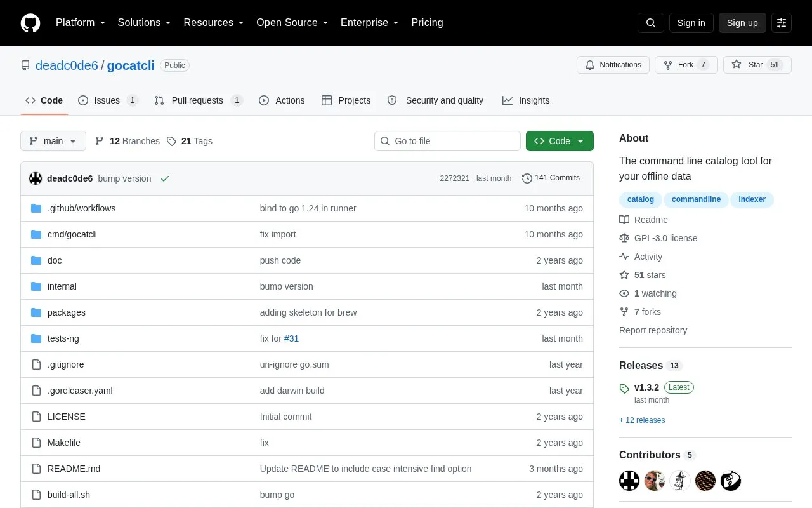Click the third contributor avatar
Screen dimensions: 812x508
tap(680, 481)
